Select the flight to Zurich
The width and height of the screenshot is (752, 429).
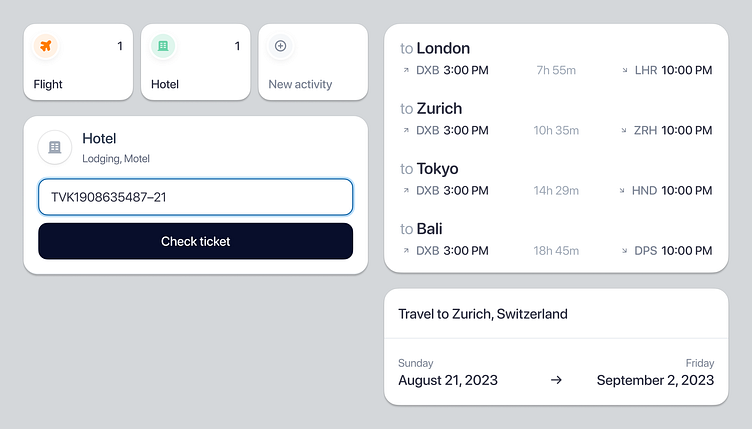coord(556,119)
